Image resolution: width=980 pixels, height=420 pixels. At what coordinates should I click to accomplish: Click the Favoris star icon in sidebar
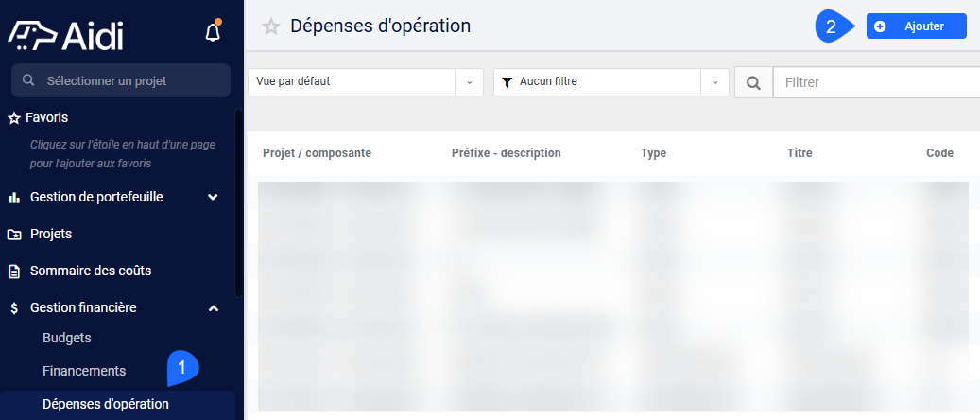pyautogui.click(x=14, y=117)
